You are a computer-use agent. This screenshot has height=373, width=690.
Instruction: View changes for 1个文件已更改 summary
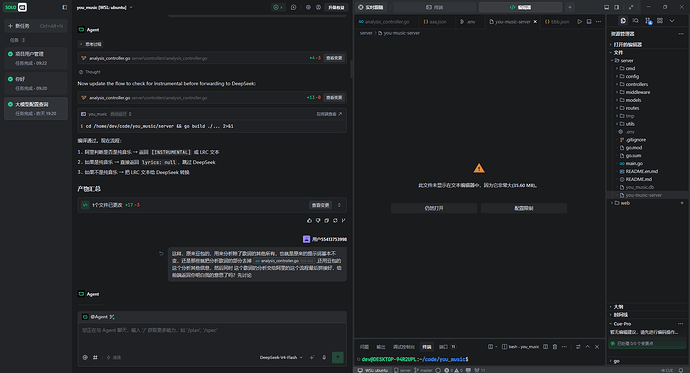pos(320,205)
